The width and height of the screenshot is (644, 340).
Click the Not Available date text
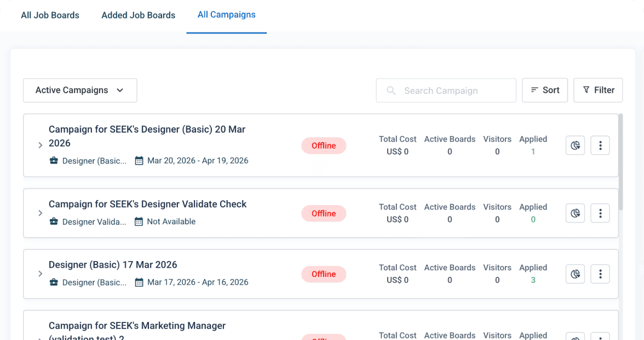(171, 222)
